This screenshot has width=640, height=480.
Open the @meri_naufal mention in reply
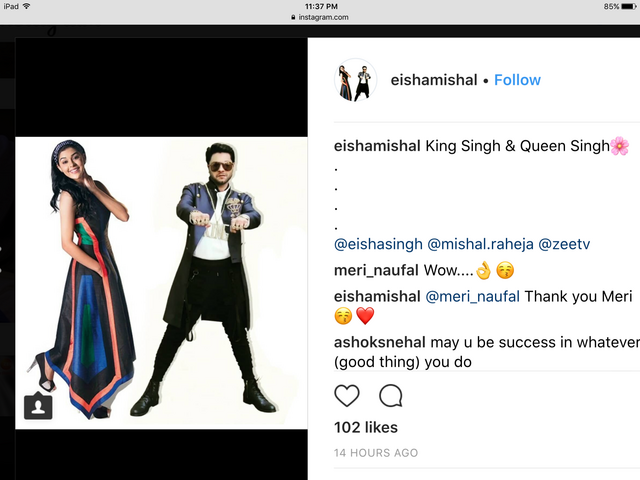coord(472,297)
